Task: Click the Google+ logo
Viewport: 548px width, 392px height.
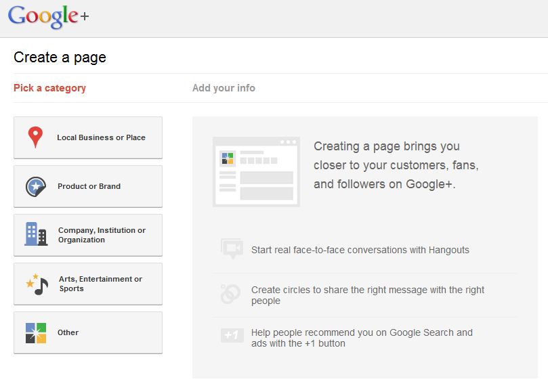Action: click(x=48, y=16)
